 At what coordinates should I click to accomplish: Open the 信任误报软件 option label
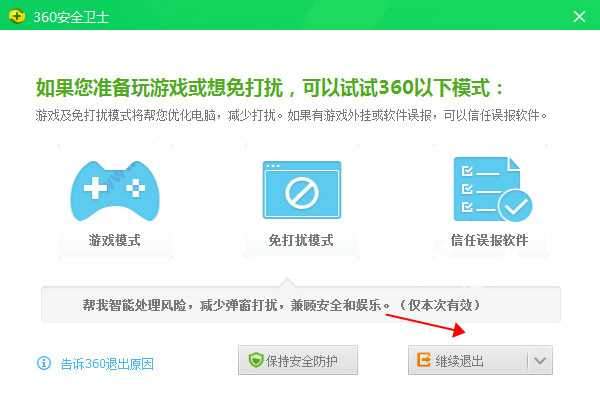click(x=488, y=241)
